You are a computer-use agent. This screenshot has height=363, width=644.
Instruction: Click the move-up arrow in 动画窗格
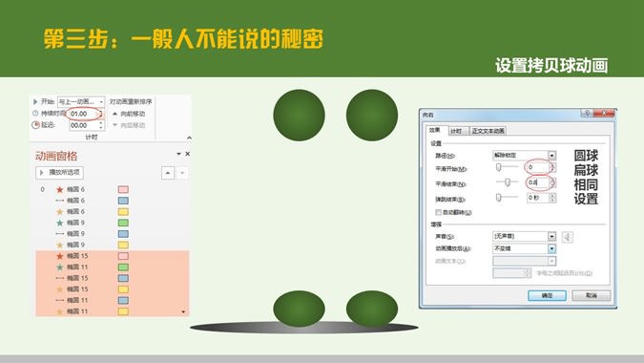168,173
